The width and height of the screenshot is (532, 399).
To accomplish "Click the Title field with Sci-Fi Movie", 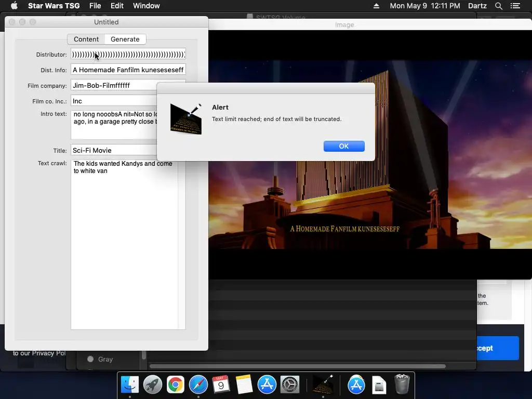I will click(x=114, y=150).
